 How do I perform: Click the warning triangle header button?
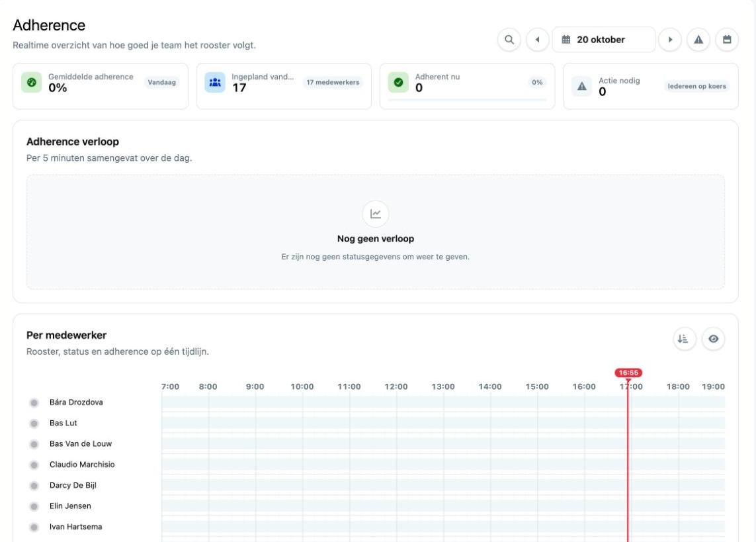698,40
